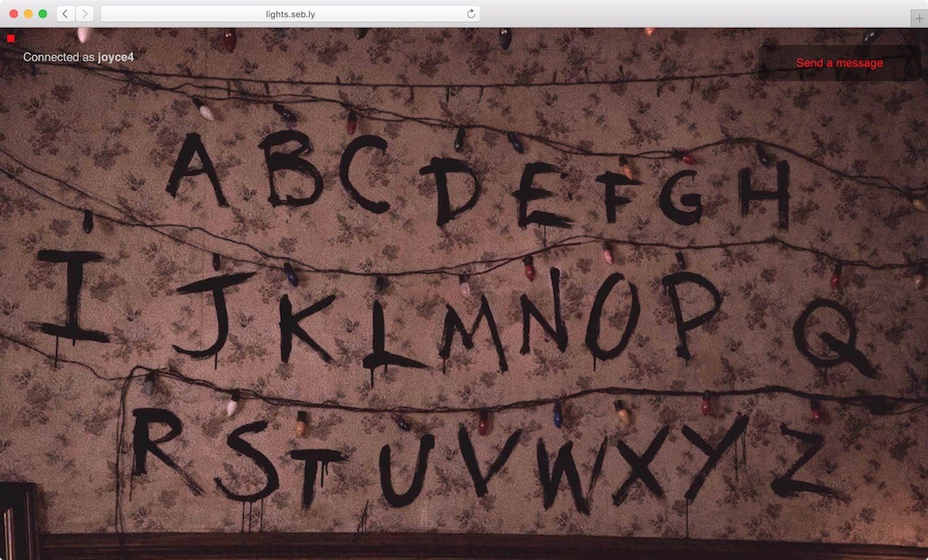Reload the page with the refresh icon
This screenshot has height=560, width=928.
470,14
